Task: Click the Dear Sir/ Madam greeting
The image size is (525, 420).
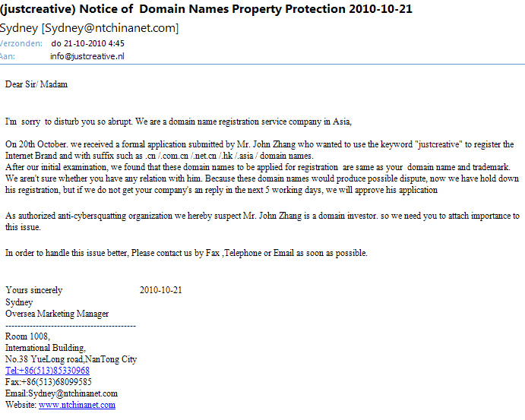Action: (x=36, y=84)
